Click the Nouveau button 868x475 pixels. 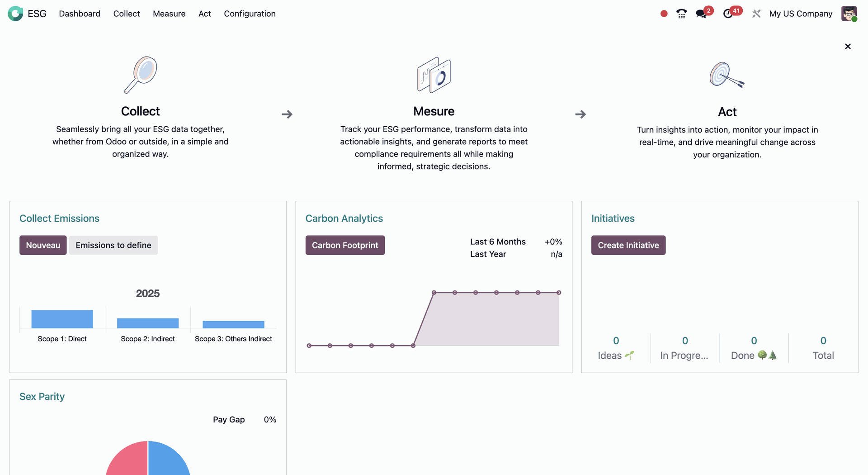coord(43,245)
